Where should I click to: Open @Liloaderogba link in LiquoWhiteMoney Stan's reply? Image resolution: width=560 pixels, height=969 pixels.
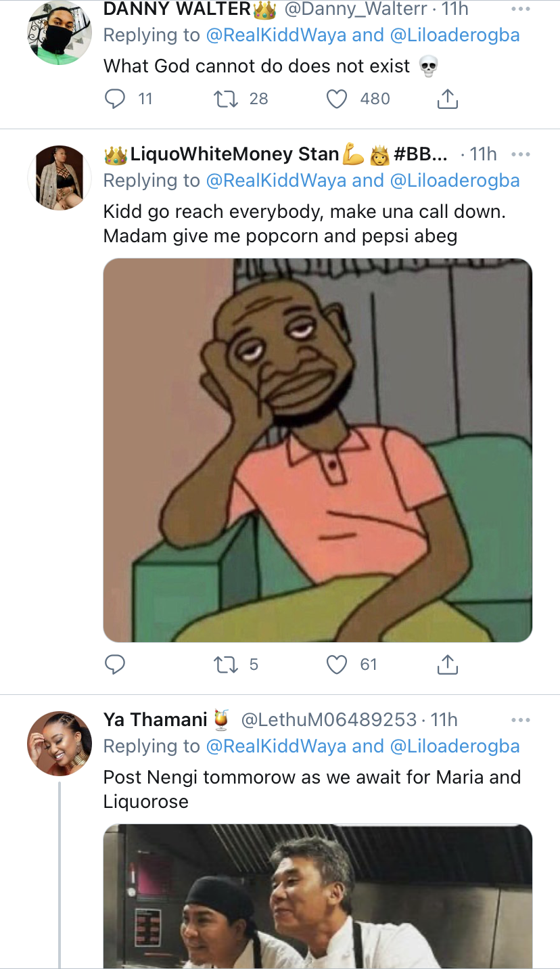(x=454, y=181)
